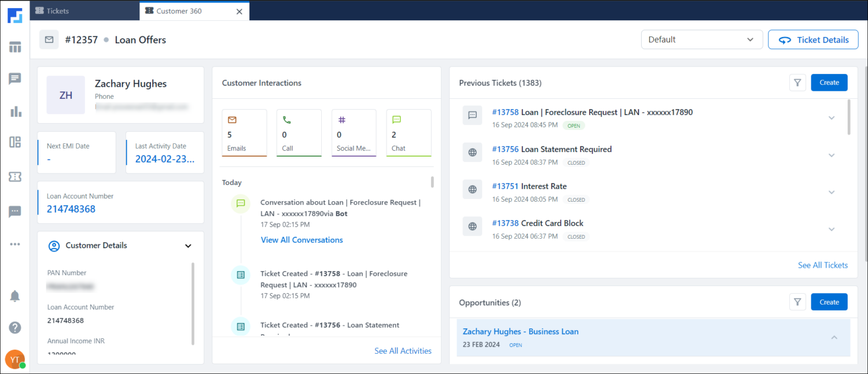Expand ticket #13758 Foreclosure Request details

[x=832, y=118]
